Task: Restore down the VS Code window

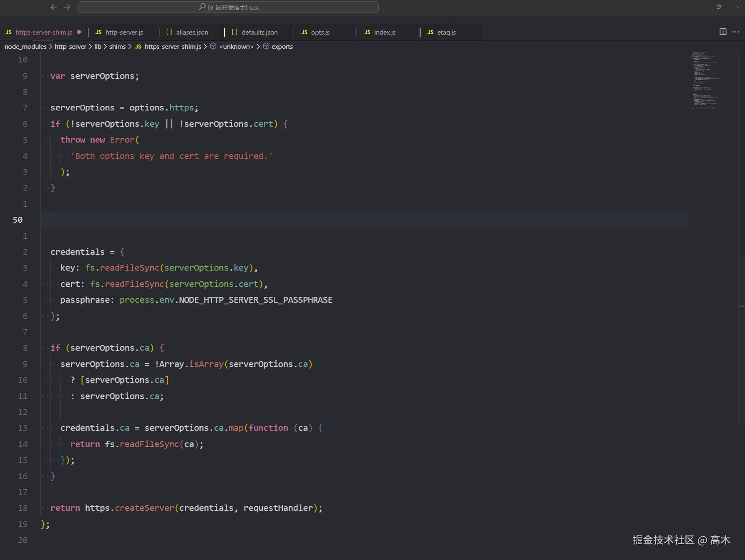Action: click(x=719, y=7)
